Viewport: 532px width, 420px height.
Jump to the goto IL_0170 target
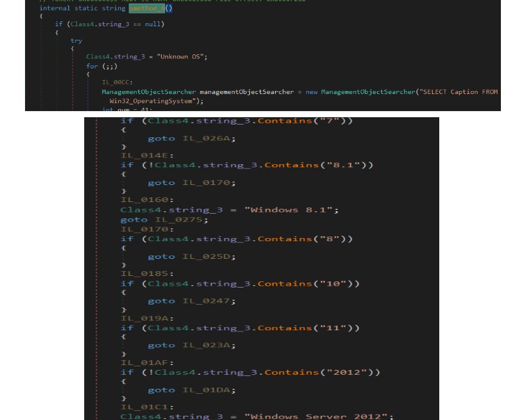209,183
